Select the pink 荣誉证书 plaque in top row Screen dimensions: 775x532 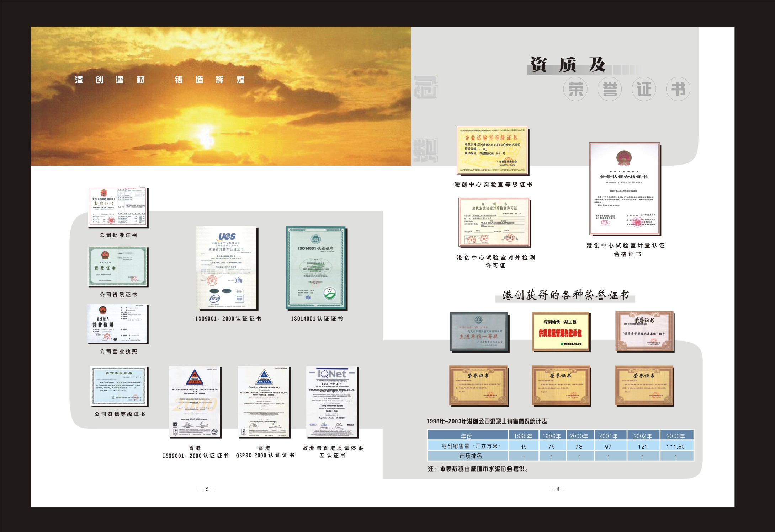644,332
